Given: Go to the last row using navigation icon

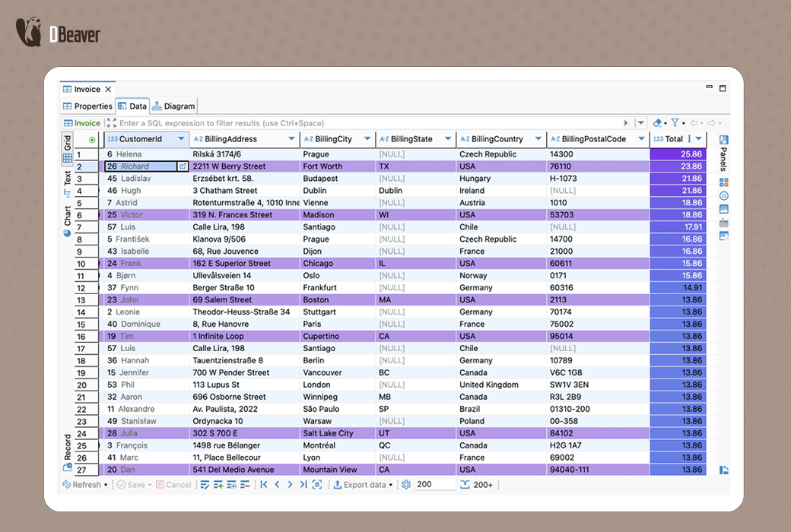Looking at the screenshot, I should pos(303,485).
